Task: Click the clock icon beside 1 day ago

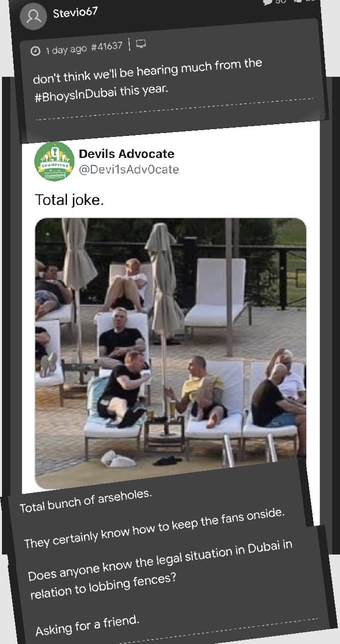Action: tap(35, 51)
